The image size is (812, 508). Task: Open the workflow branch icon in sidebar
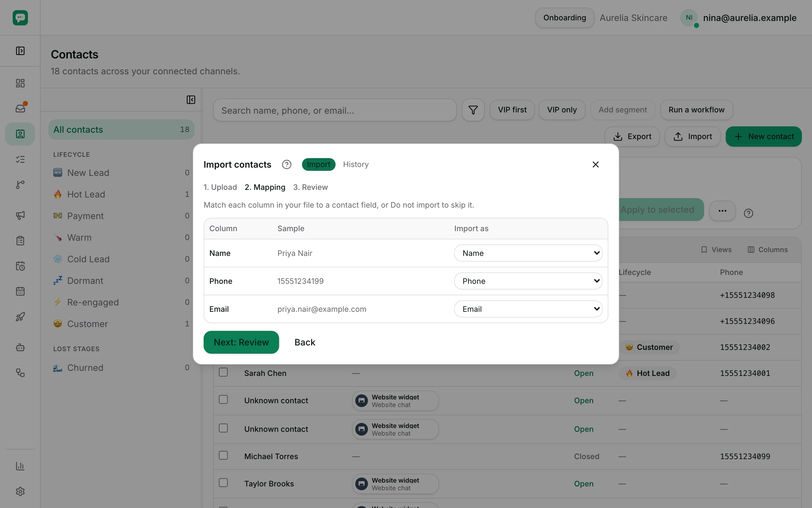(20, 184)
